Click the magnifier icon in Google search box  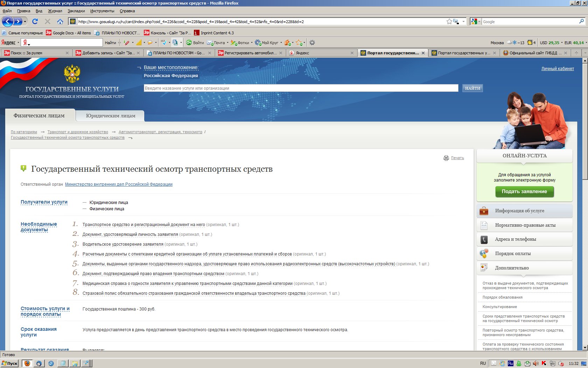click(x=582, y=21)
